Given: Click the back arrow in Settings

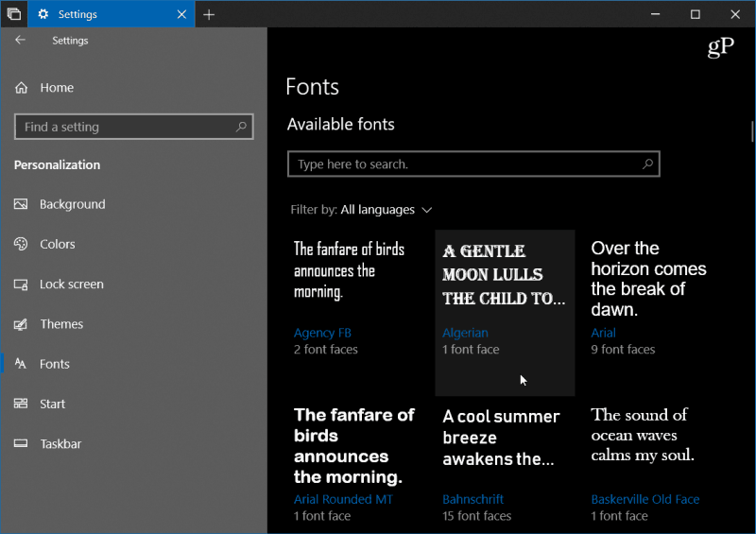Looking at the screenshot, I should click(x=20, y=40).
